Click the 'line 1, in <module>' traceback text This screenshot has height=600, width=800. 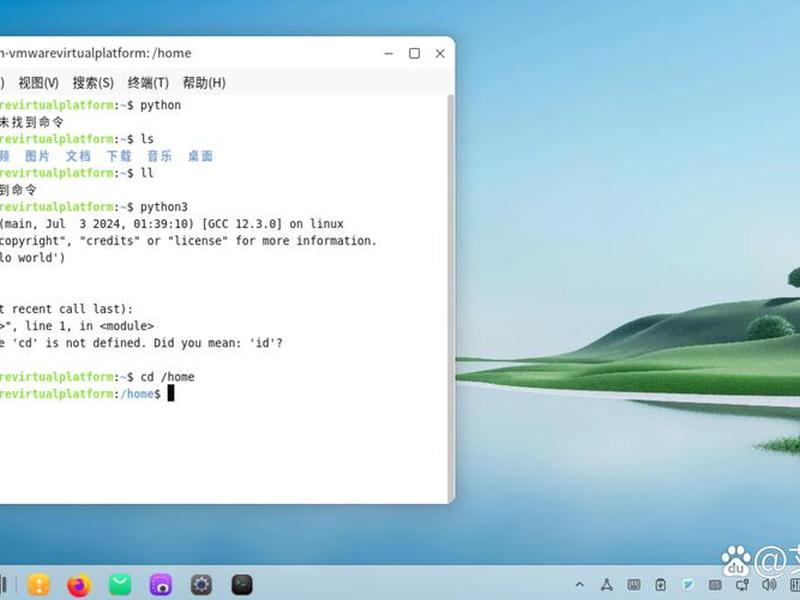point(89,326)
